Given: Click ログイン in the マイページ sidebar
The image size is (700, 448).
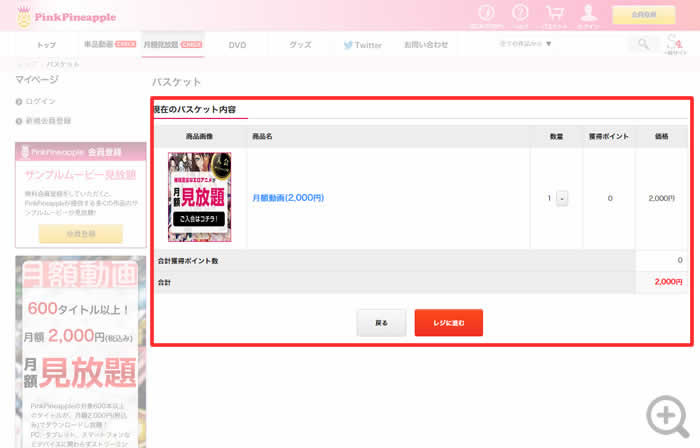Looking at the screenshot, I should 40,101.
